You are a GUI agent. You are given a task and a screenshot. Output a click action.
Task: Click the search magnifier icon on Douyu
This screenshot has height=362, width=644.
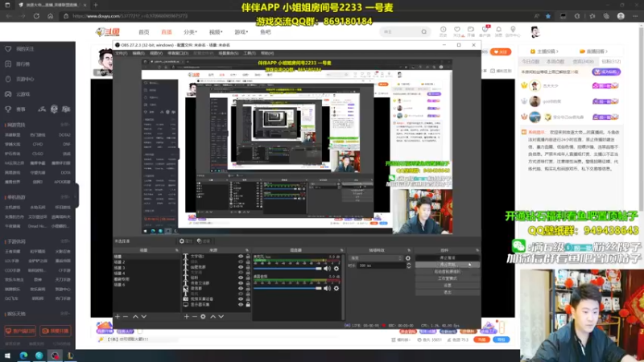click(424, 31)
